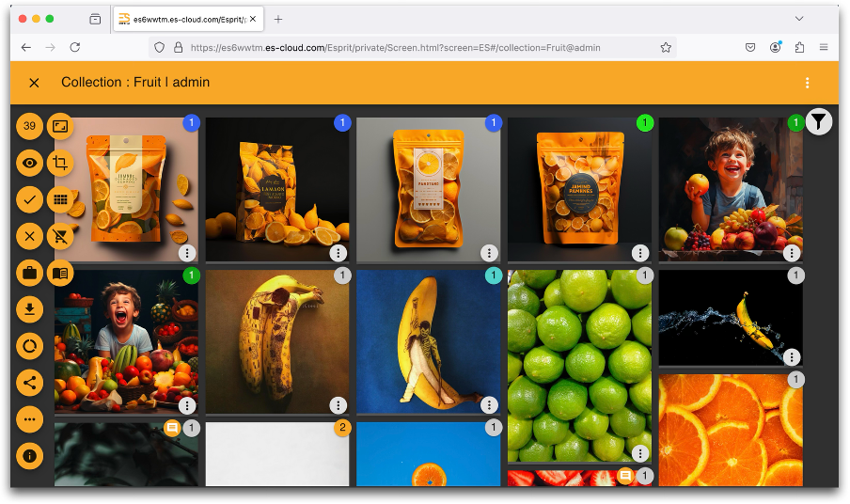The height and width of the screenshot is (504, 850).
Task: Toggle the eye visibility button
Action: click(x=29, y=163)
